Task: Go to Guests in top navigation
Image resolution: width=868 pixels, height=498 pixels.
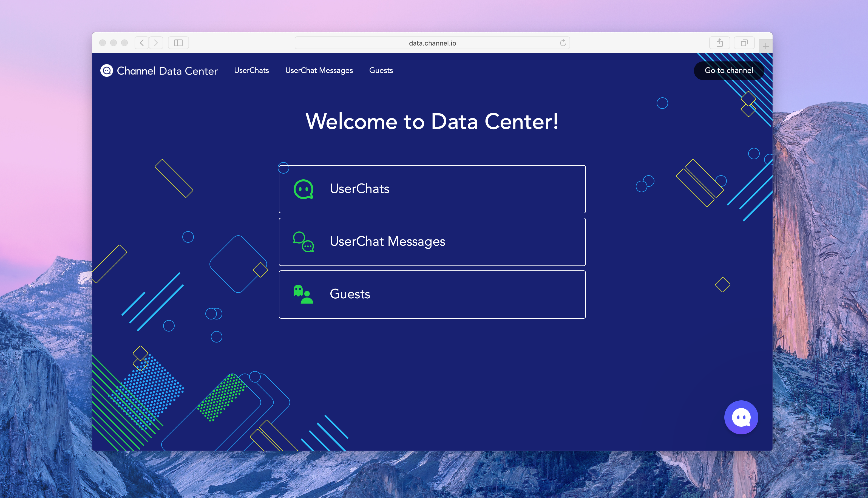Action: coord(381,70)
